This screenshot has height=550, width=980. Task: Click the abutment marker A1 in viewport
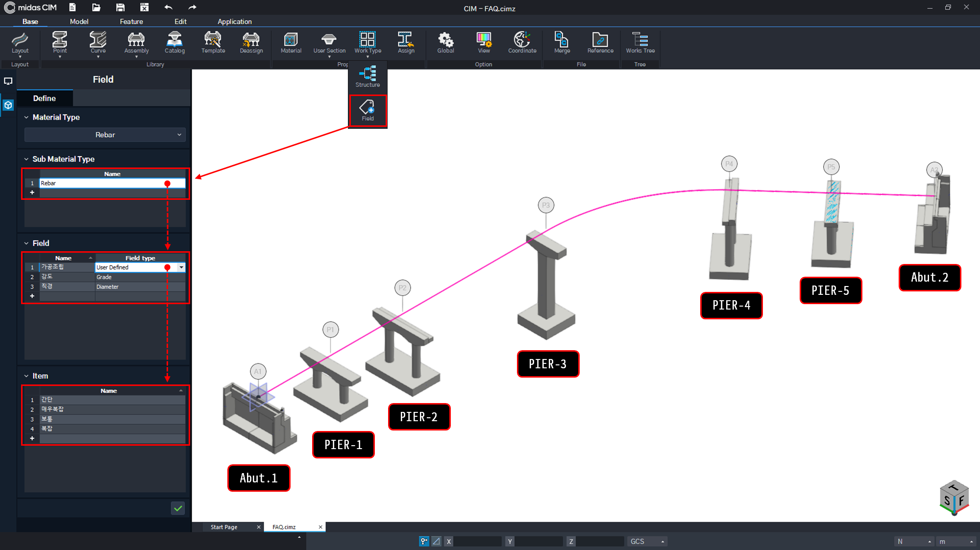[x=258, y=371]
